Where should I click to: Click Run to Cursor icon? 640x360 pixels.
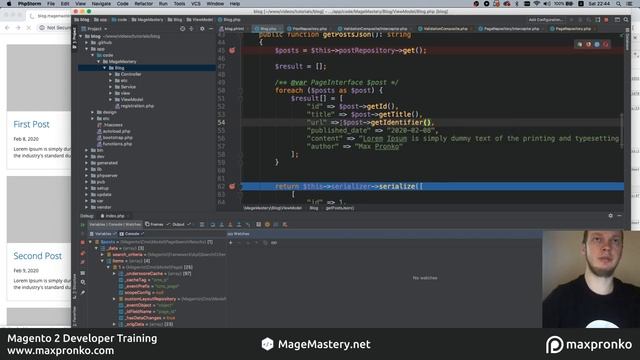click(248, 224)
